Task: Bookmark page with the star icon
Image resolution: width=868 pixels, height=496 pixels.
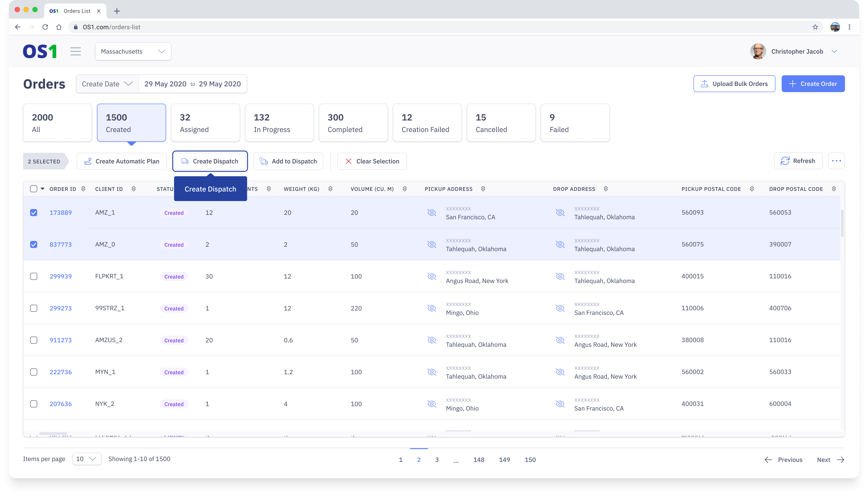Action: click(815, 27)
